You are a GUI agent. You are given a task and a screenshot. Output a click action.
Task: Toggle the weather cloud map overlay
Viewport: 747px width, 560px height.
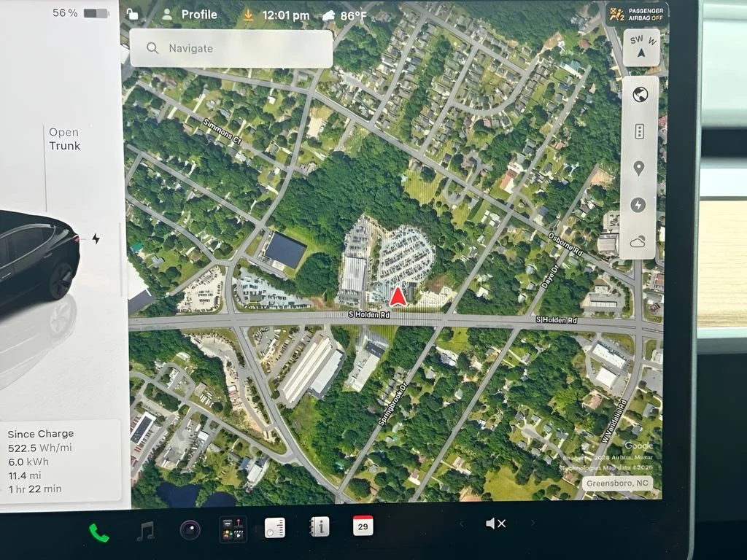pos(638,242)
